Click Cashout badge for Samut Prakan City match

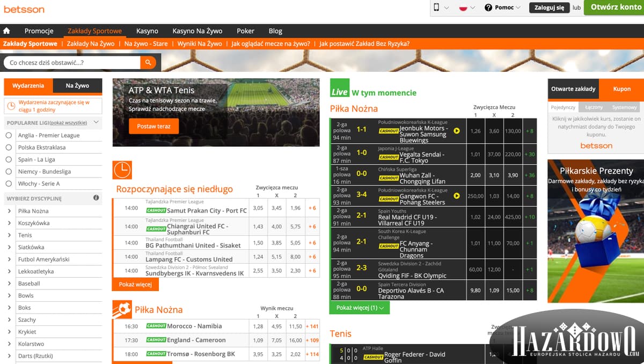[x=156, y=210]
